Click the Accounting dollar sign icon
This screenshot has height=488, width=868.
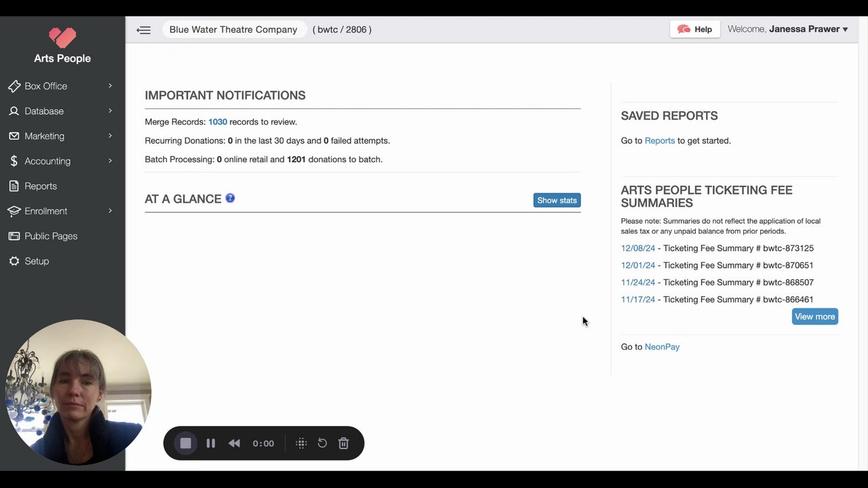tap(14, 161)
